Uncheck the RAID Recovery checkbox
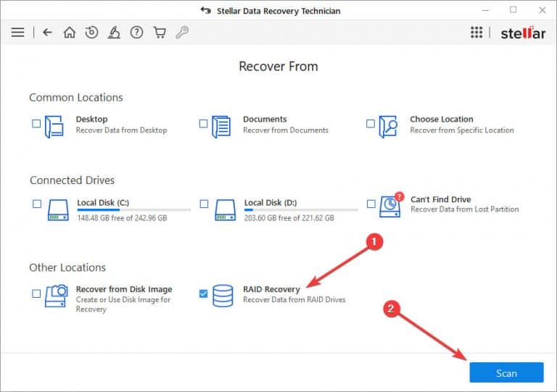The width and height of the screenshot is (557, 392). (x=203, y=293)
